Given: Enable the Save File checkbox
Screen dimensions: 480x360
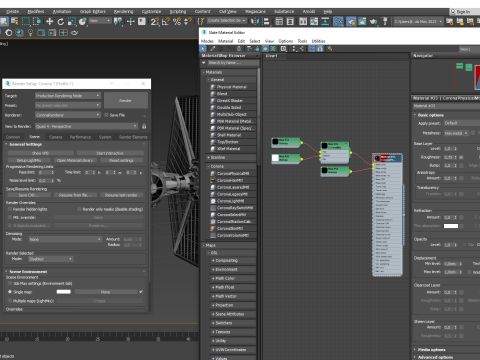Looking at the screenshot, I should [107, 115].
